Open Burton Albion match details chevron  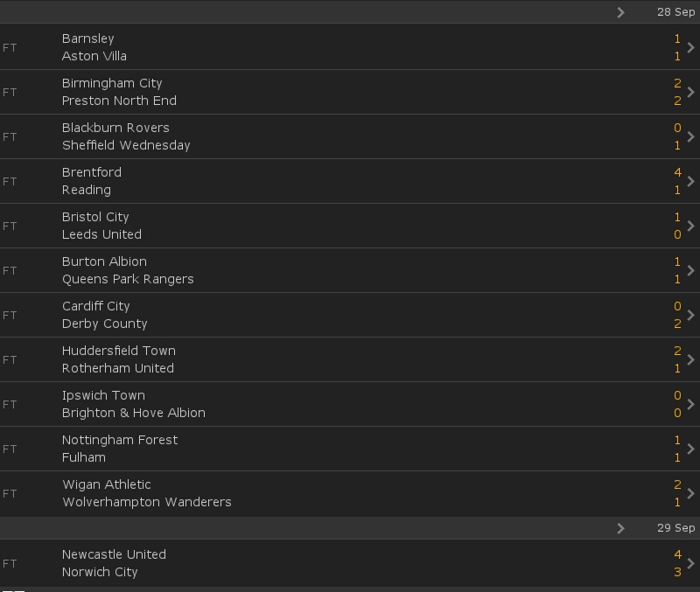[x=690, y=270]
